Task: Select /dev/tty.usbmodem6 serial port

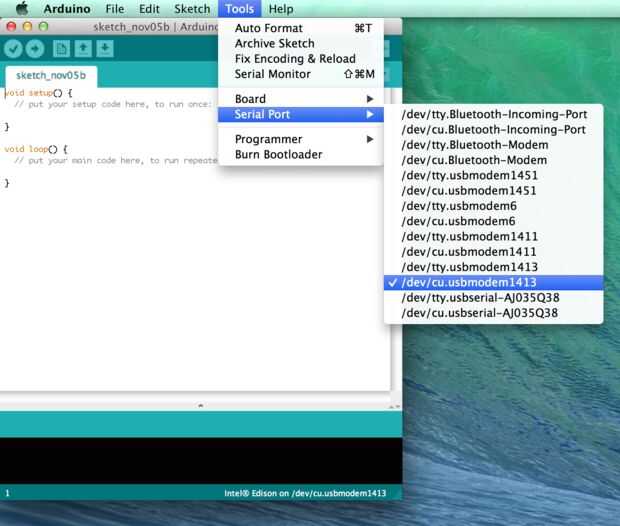Action: tap(493, 206)
